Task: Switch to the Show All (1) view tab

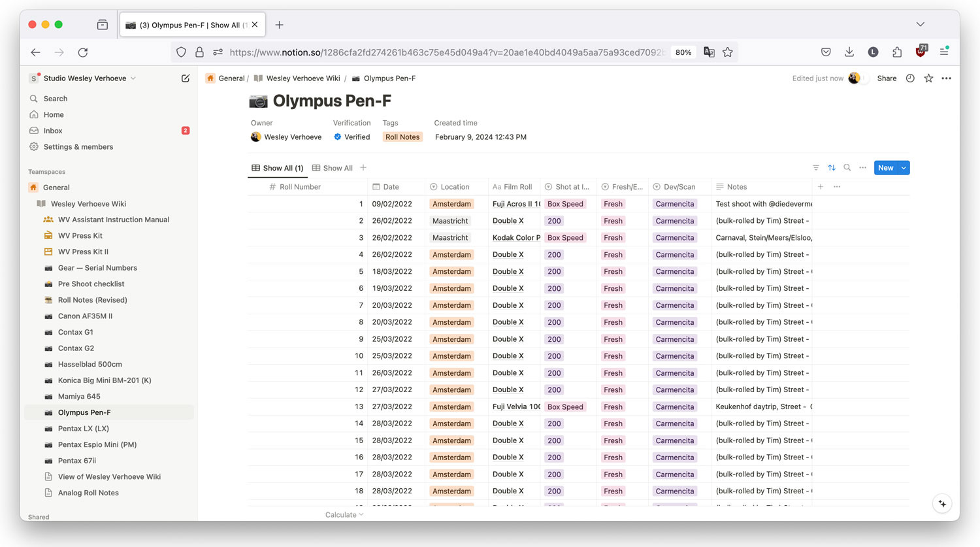Action: (278, 168)
